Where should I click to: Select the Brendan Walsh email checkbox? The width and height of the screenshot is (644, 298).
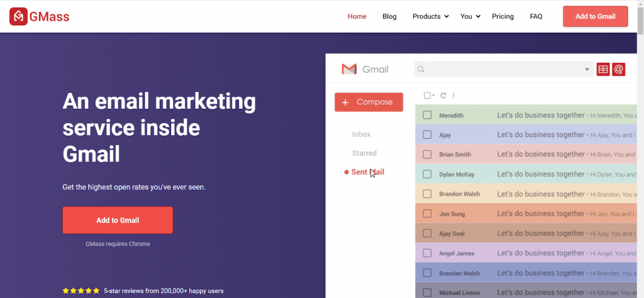[x=427, y=273]
